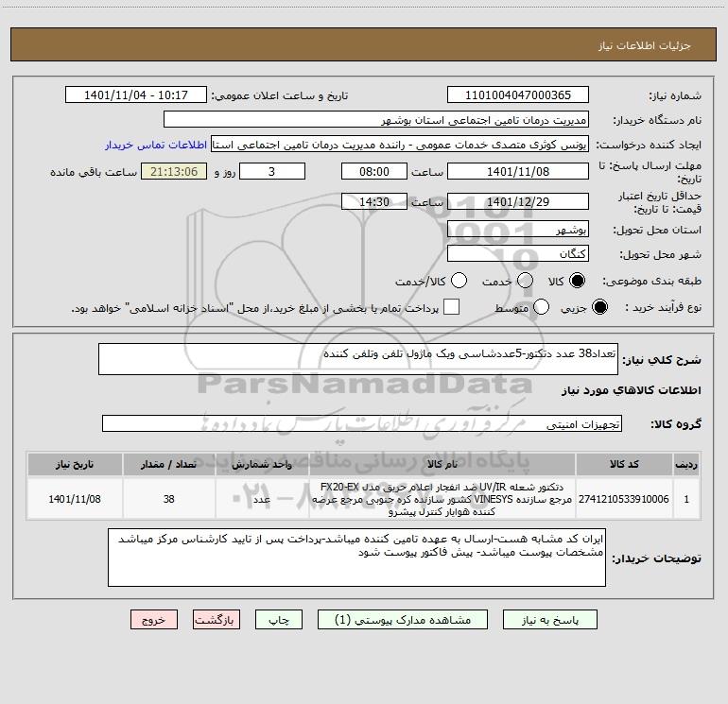728x704 pixels.
Task: Select the متوسط purchase type radio
Action: (541, 307)
